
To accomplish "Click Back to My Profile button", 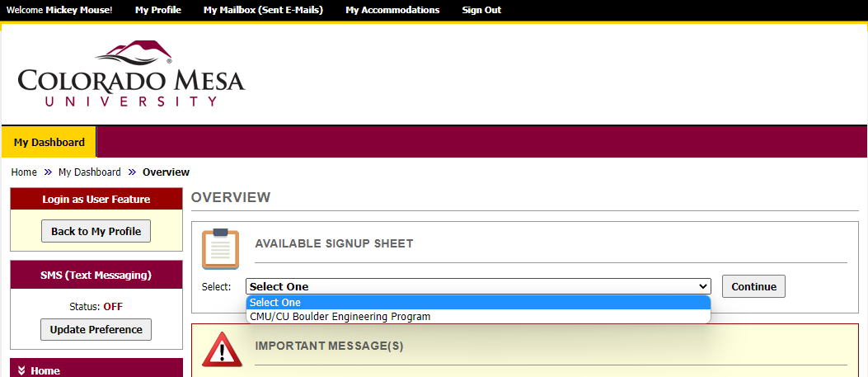I will tap(96, 231).
